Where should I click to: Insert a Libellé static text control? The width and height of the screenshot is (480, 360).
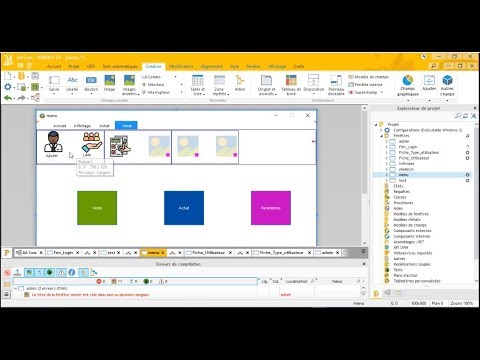(72, 83)
